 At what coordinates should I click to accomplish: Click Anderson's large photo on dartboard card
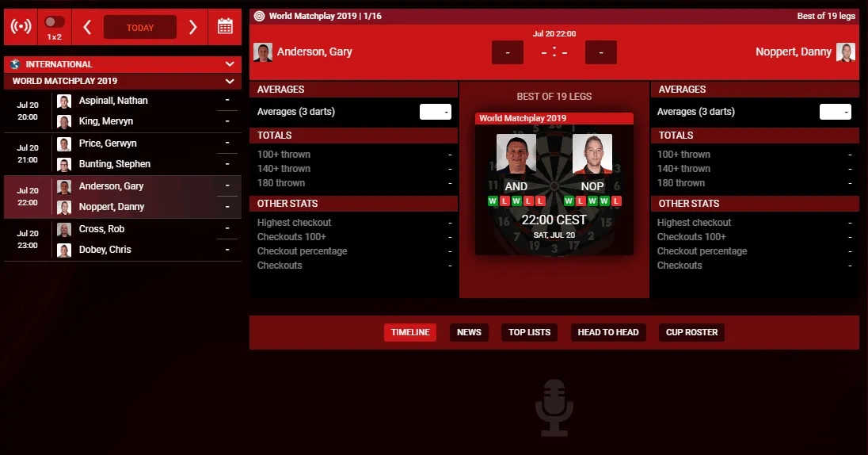516,154
